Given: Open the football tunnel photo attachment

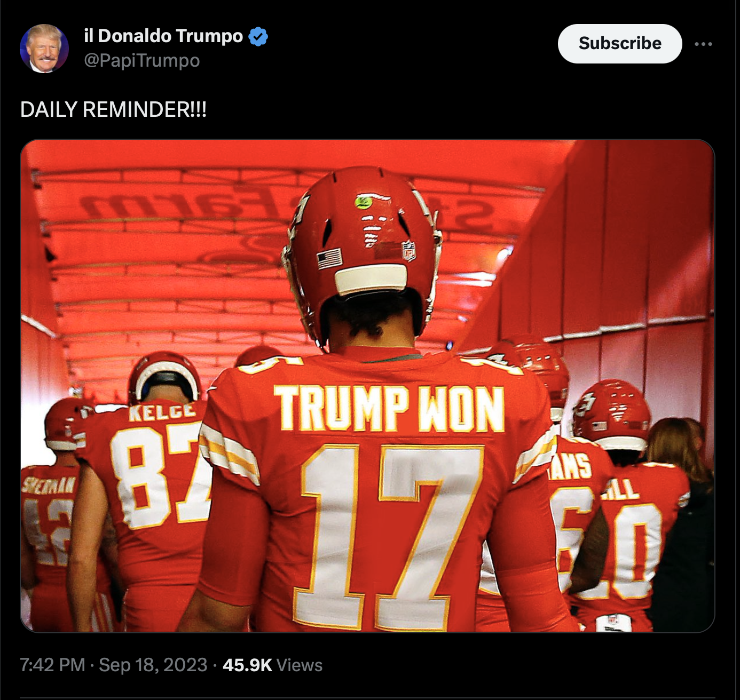Looking at the screenshot, I should coord(367,386).
